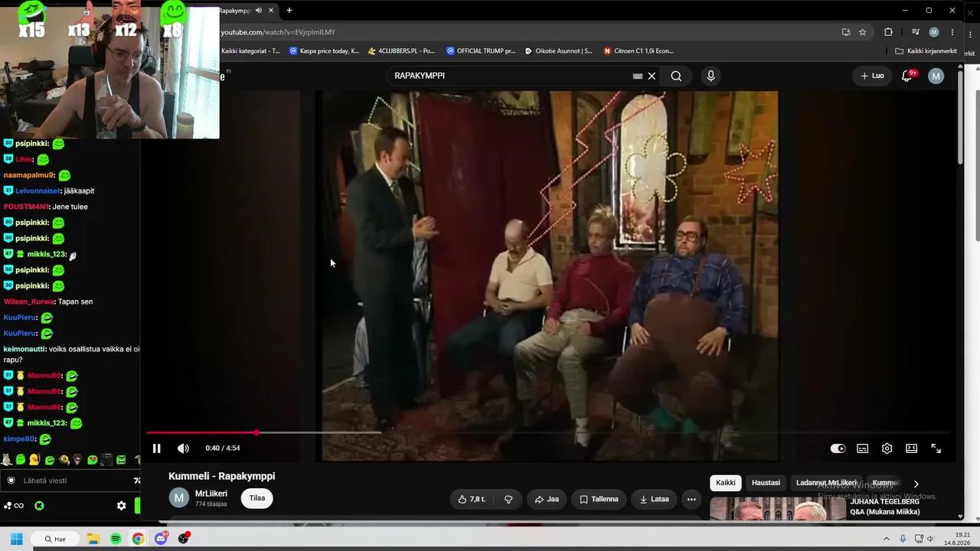Pick the yellow duck emote in chat

coord(34,460)
